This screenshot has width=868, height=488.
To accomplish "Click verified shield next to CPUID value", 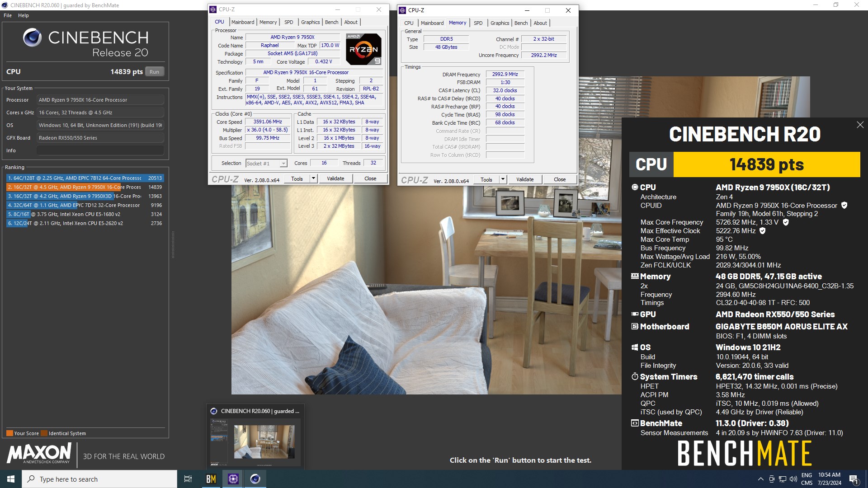I will [844, 206].
